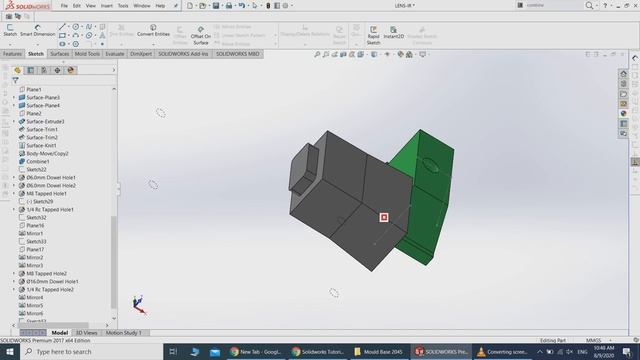Click the feature tree filter icon
This screenshot has width=640, height=360.
[16, 80]
